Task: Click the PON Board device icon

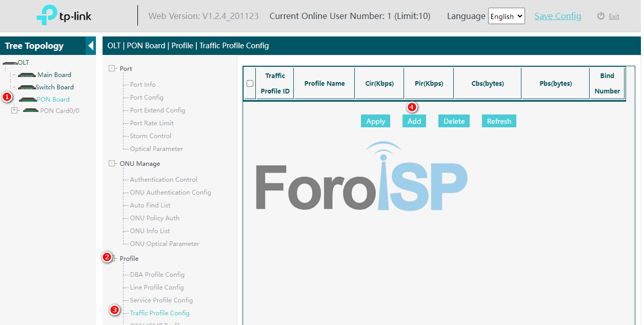Action: click(27, 100)
